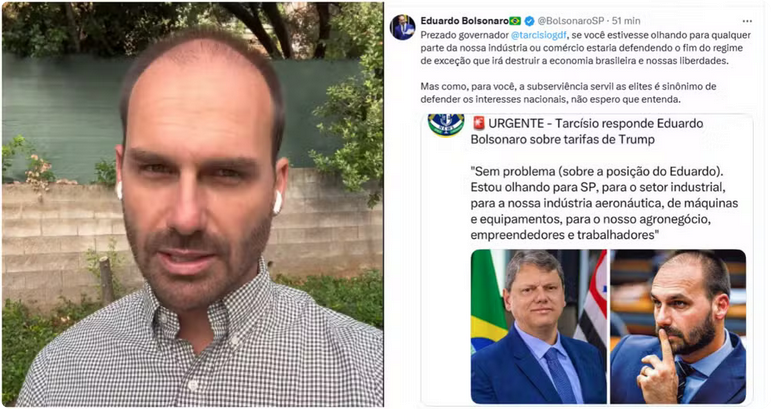Viewport: 771px width, 409px height.
Task: Click the São Paulo striped flag in quoted photo
Action: click(x=593, y=302)
